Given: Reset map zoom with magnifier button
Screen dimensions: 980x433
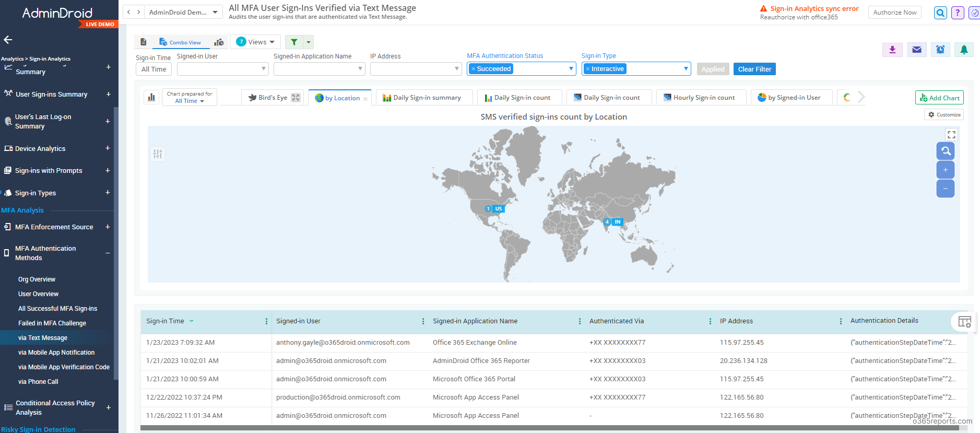Looking at the screenshot, I should pos(946,151).
